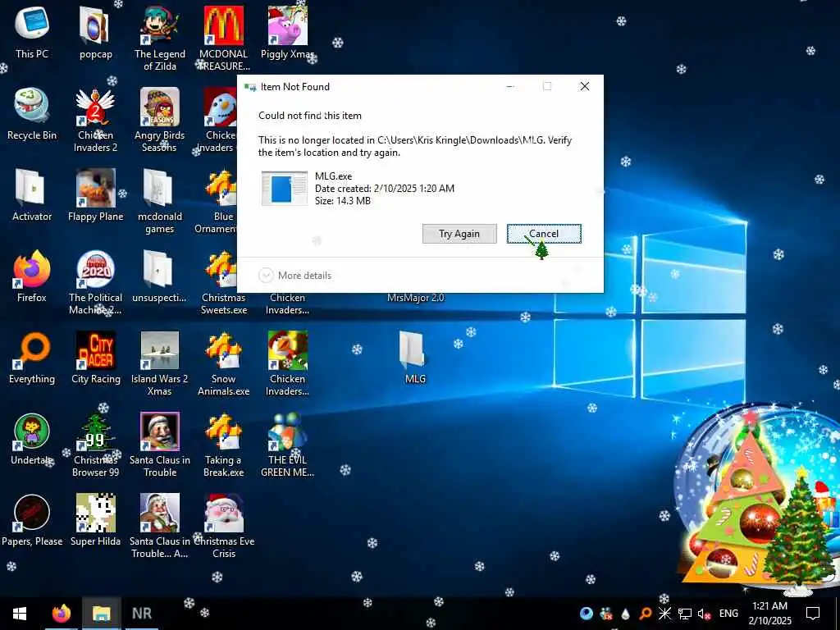Select the Piggly Xmas shortcut
The height and width of the screenshot is (630, 840).
(x=287, y=33)
